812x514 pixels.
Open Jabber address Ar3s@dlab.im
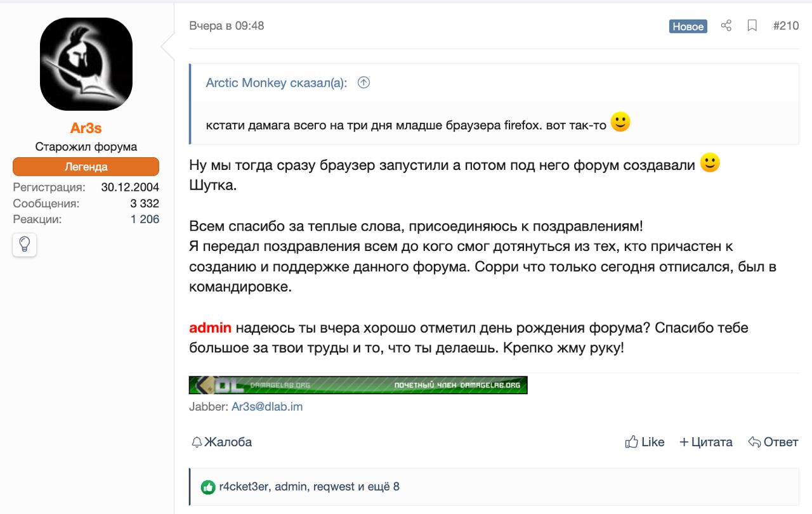(x=267, y=407)
